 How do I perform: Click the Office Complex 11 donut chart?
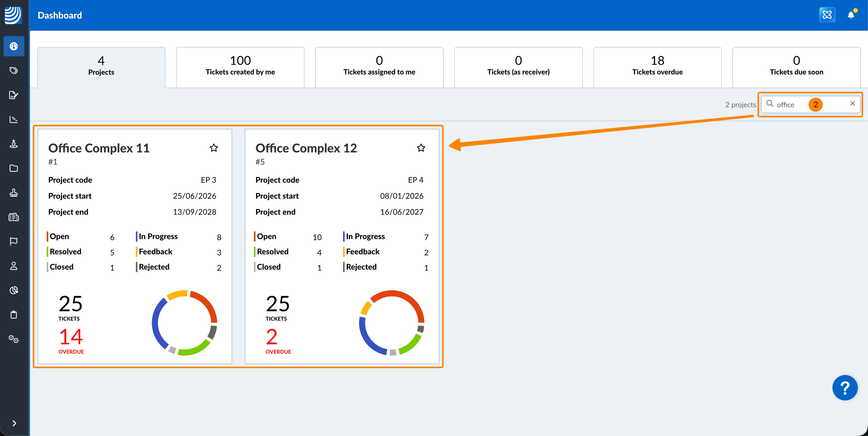pos(184,323)
